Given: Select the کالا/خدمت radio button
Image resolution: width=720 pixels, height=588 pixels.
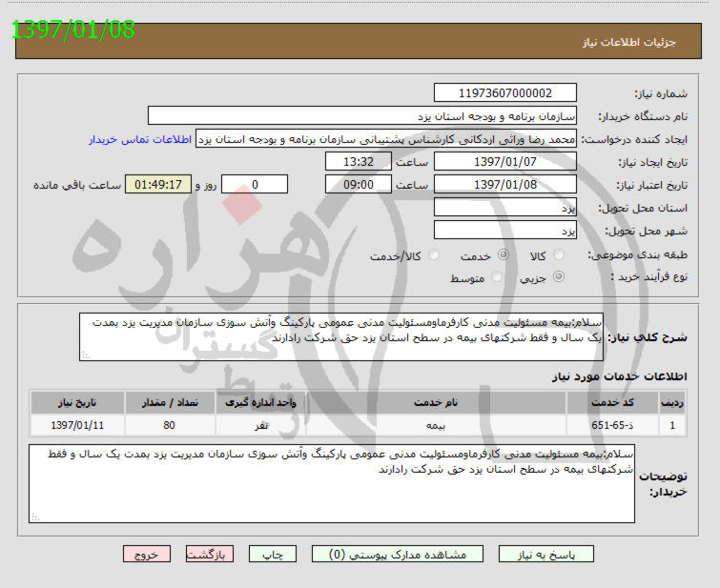Looking at the screenshot, I should coord(434,255).
